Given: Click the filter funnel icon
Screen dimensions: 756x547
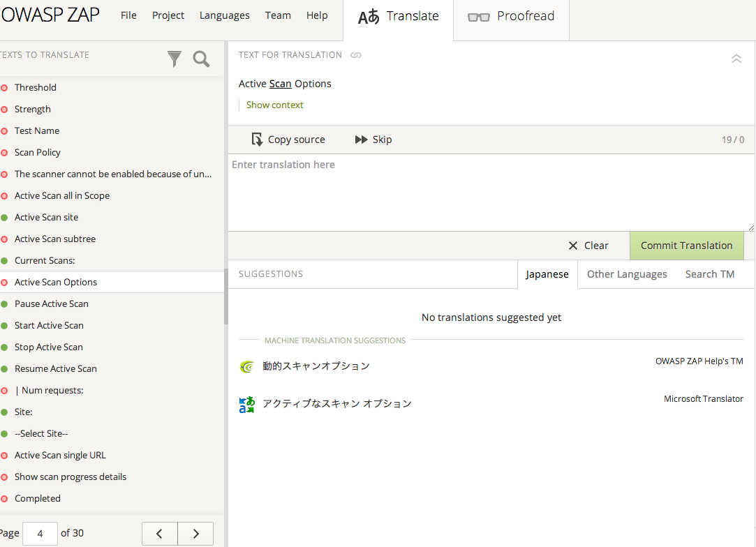Looking at the screenshot, I should pos(175,59).
